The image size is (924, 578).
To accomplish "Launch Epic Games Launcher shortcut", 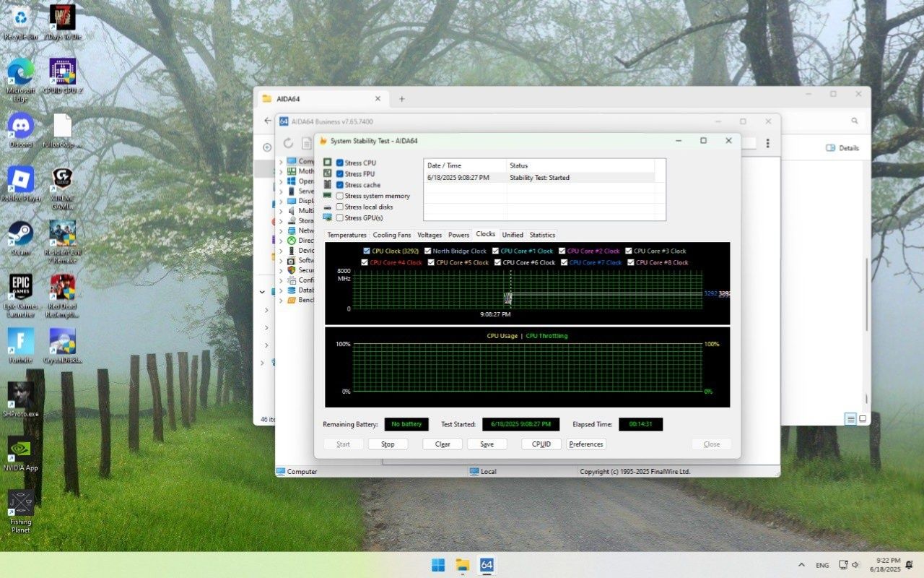I will (21, 295).
